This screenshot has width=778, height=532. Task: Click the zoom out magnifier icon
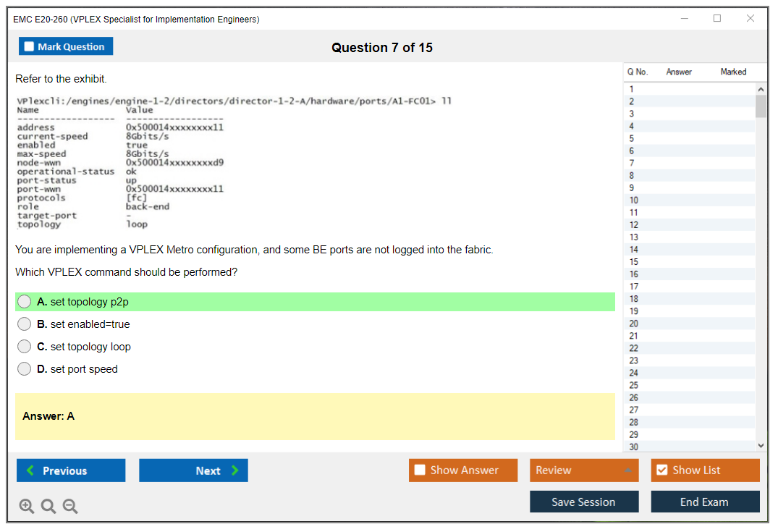pos(70,507)
